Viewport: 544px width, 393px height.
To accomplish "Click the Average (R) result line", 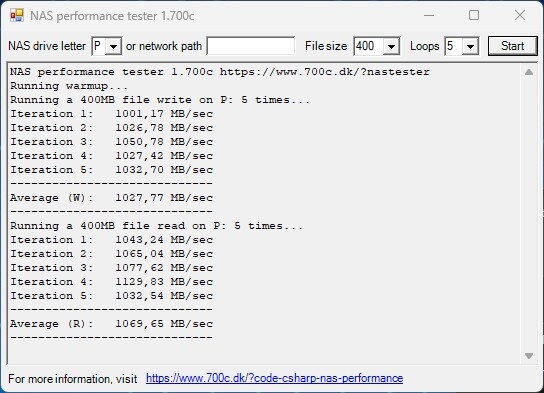I will tap(111, 324).
